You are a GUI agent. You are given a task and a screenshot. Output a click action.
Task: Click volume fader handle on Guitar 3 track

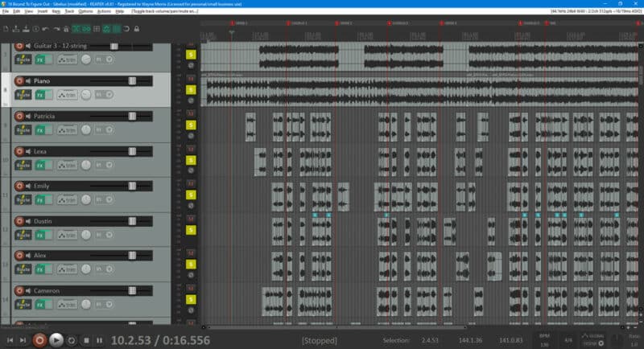click(x=114, y=46)
